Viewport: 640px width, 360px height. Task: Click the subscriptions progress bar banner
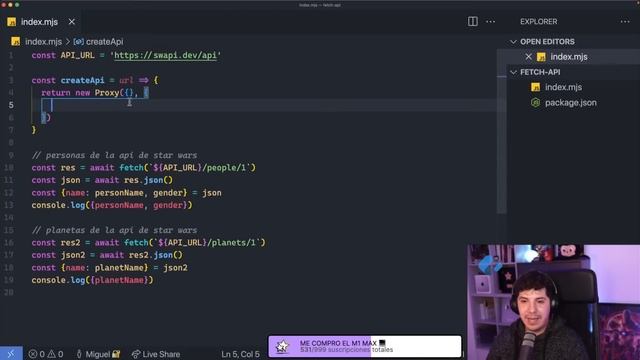pos(365,347)
